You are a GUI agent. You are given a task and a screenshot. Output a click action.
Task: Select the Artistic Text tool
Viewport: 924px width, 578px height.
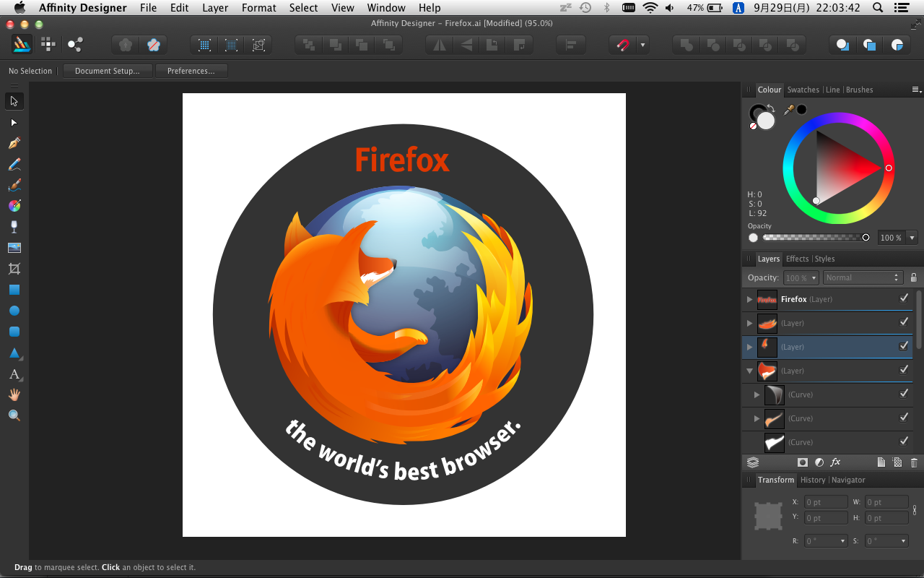(14, 374)
